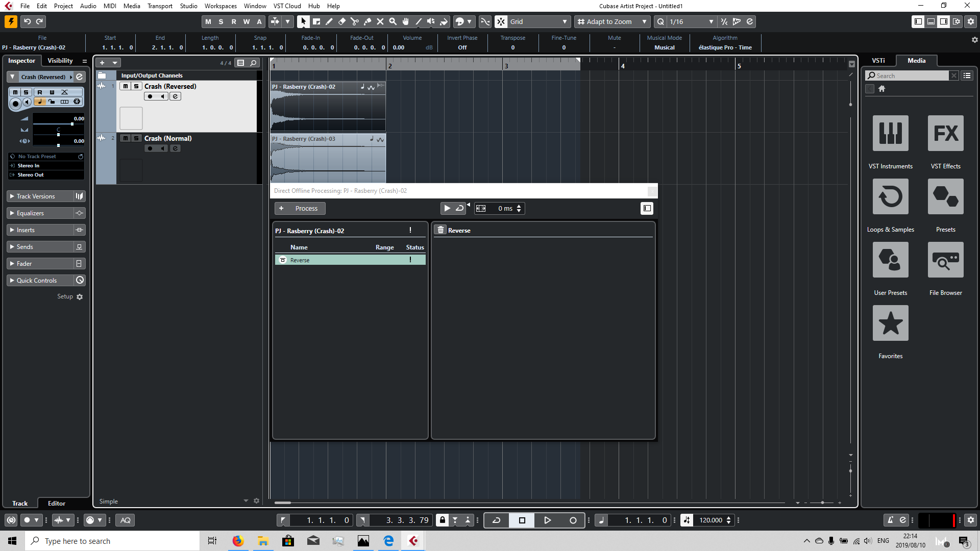Toggle the transport cycle loop button
Viewport: 980px width, 551px height.
[x=496, y=520]
